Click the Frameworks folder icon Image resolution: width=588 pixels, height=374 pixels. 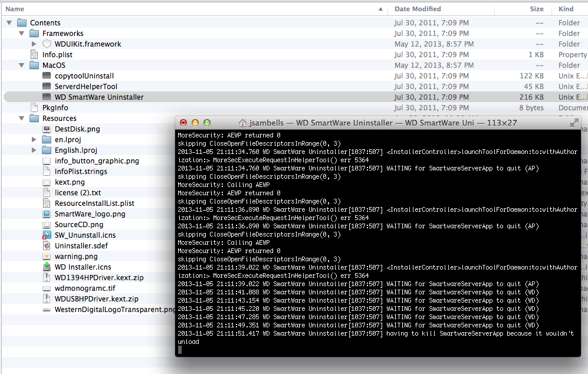coord(34,34)
